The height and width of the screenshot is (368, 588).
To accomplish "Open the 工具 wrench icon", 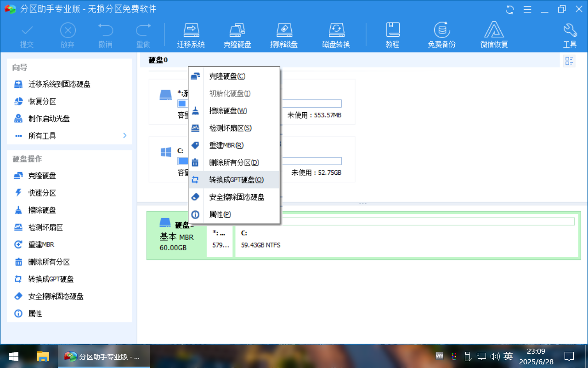I will 570,35.
